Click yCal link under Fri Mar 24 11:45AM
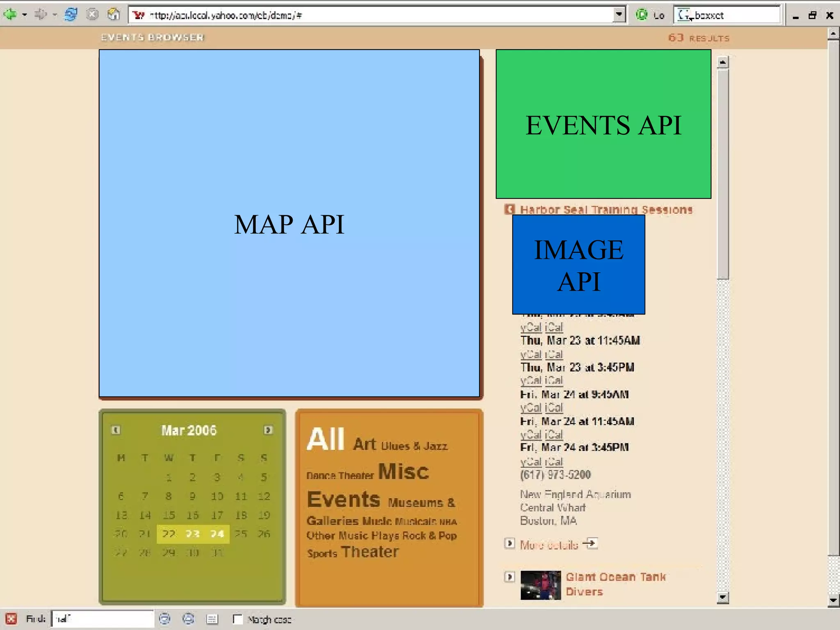 [531, 434]
